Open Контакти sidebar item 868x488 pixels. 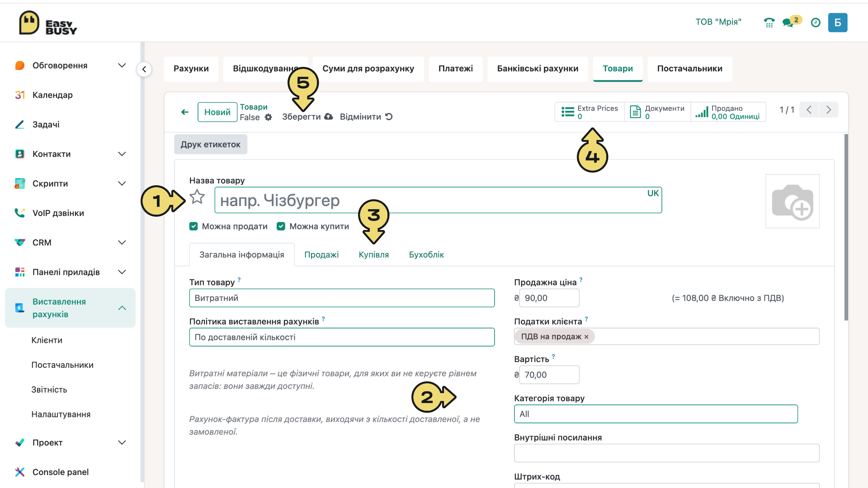tap(52, 154)
